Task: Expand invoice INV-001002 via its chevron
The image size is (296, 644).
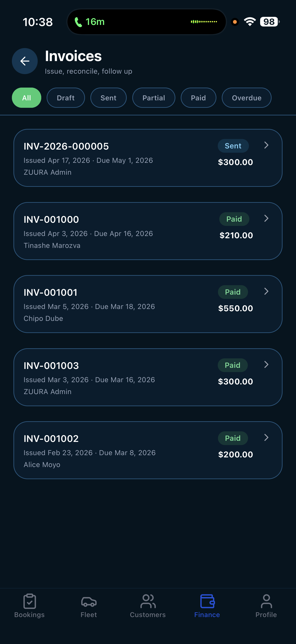Action: point(266,437)
